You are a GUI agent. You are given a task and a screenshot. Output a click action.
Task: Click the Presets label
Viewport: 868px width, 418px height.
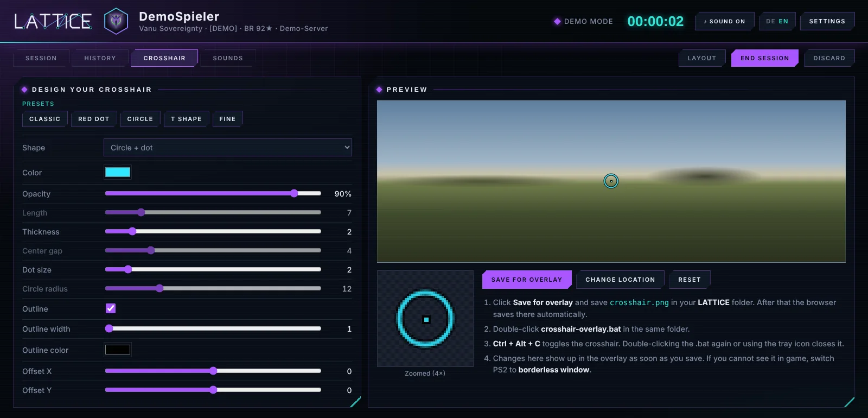click(38, 104)
